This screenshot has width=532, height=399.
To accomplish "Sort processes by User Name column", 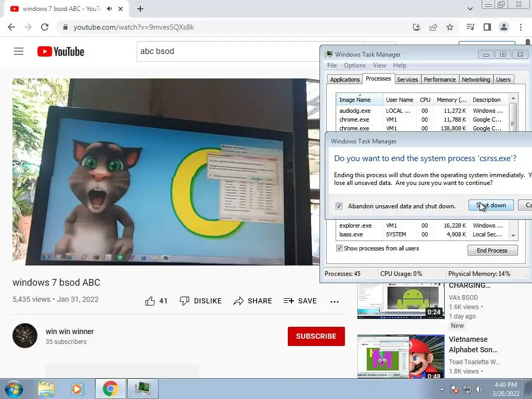I will point(400,100).
